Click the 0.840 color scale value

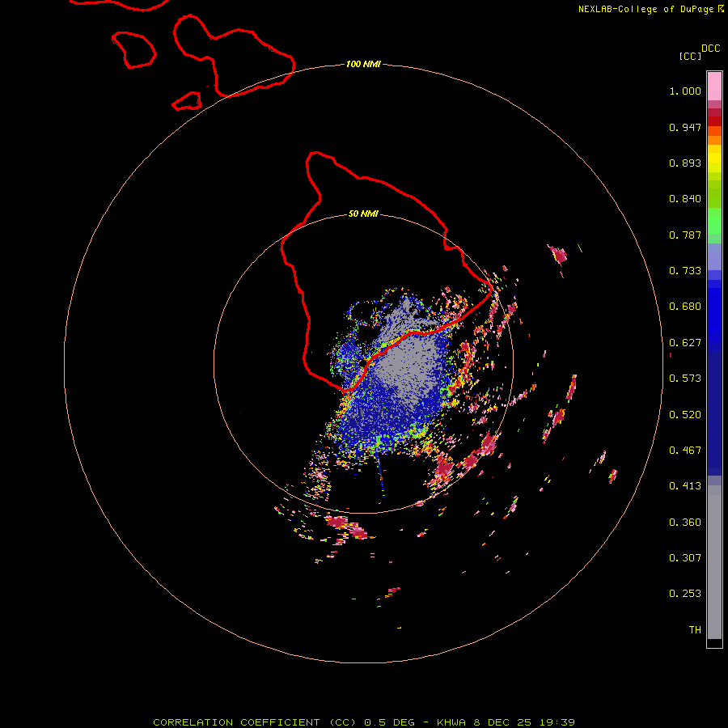[x=685, y=199]
